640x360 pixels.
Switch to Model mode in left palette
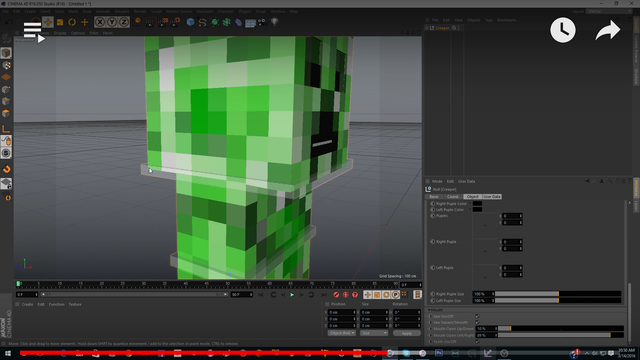pyautogui.click(x=6, y=53)
